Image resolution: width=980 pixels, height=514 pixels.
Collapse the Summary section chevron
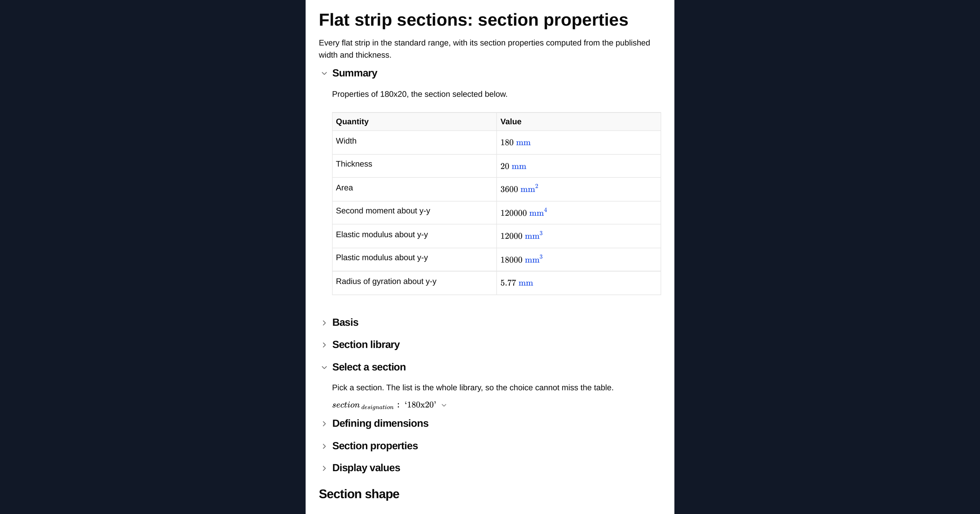pyautogui.click(x=324, y=73)
